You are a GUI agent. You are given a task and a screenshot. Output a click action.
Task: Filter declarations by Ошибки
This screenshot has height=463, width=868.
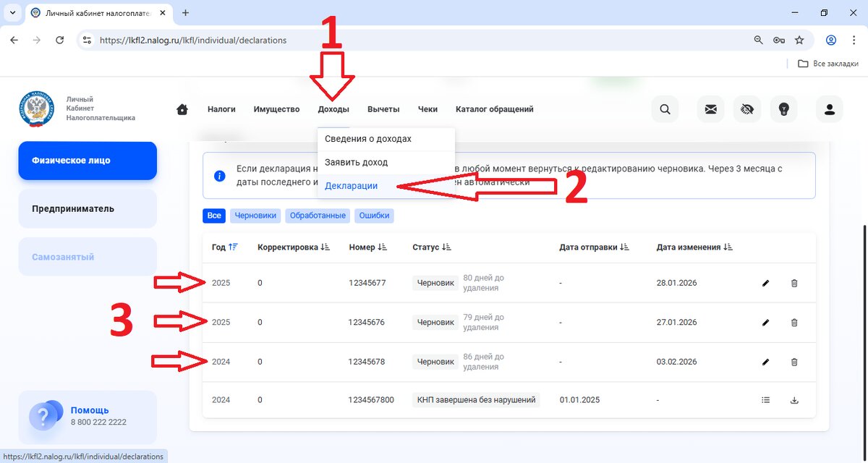coord(374,216)
